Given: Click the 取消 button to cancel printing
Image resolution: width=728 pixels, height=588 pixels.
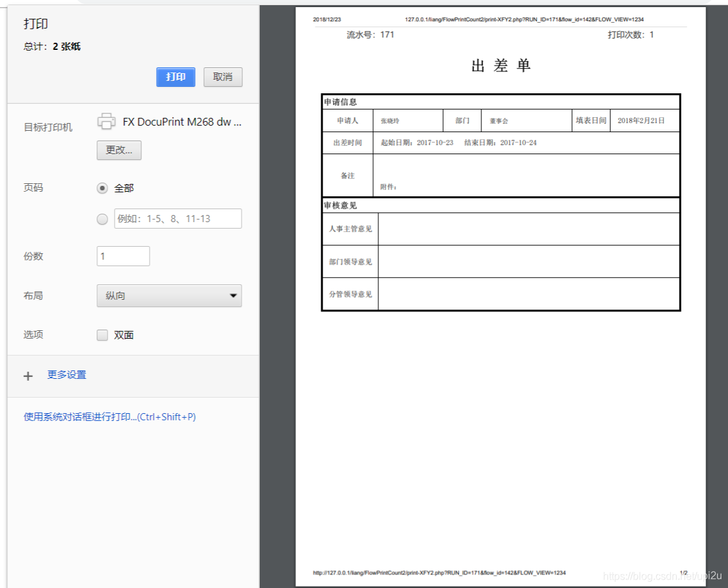Looking at the screenshot, I should (x=223, y=77).
